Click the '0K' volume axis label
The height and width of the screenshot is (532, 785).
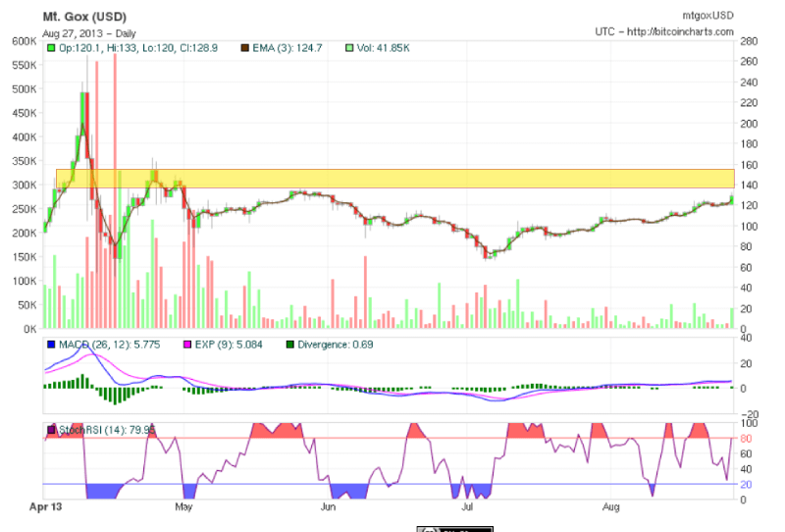(x=30, y=329)
